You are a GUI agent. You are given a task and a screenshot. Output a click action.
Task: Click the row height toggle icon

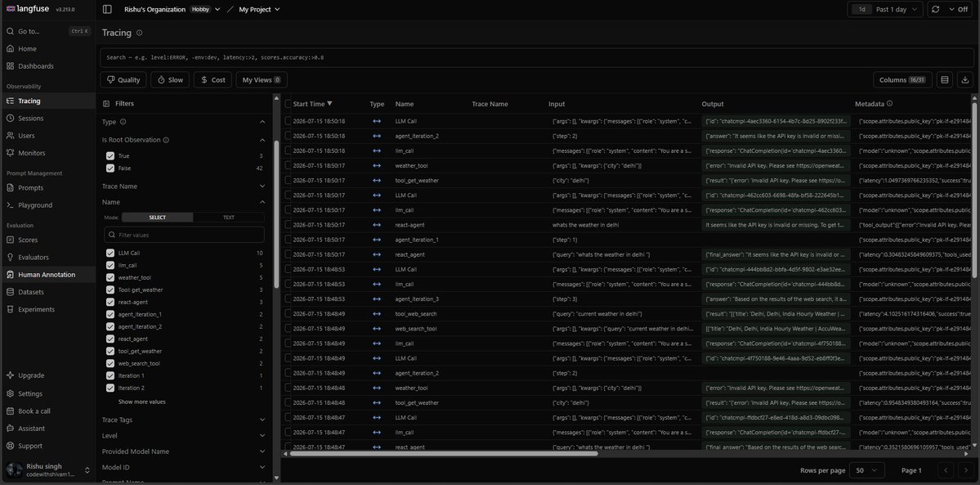tap(944, 80)
